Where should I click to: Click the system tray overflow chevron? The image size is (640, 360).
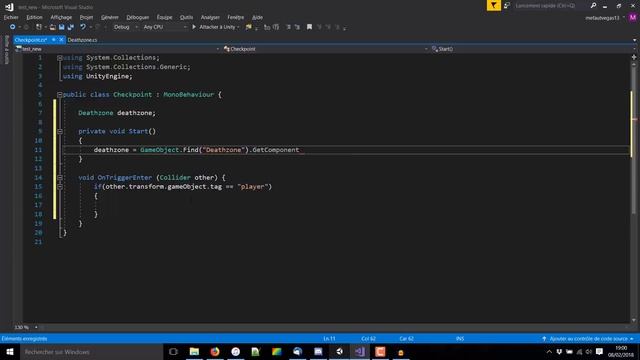(x=549, y=351)
